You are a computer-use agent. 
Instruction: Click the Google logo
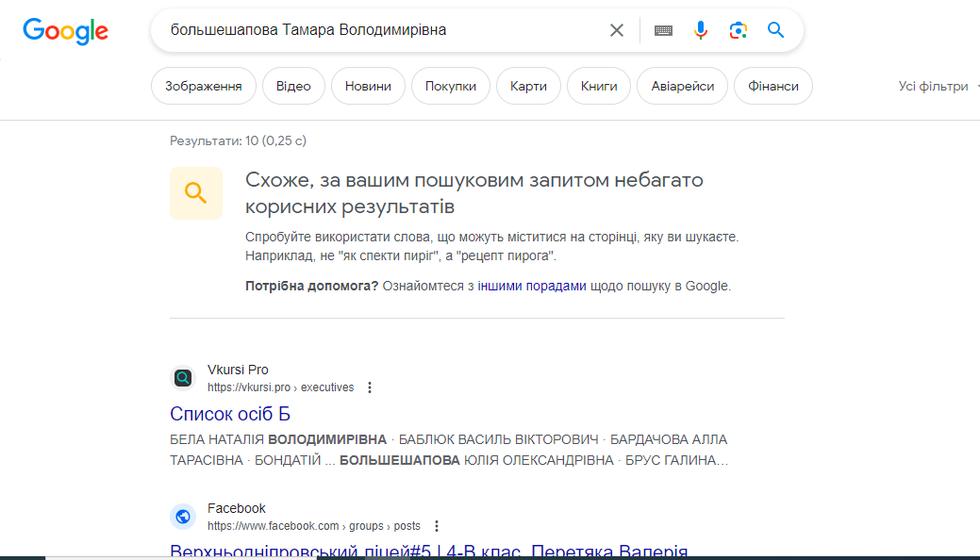[x=65, y=30]
